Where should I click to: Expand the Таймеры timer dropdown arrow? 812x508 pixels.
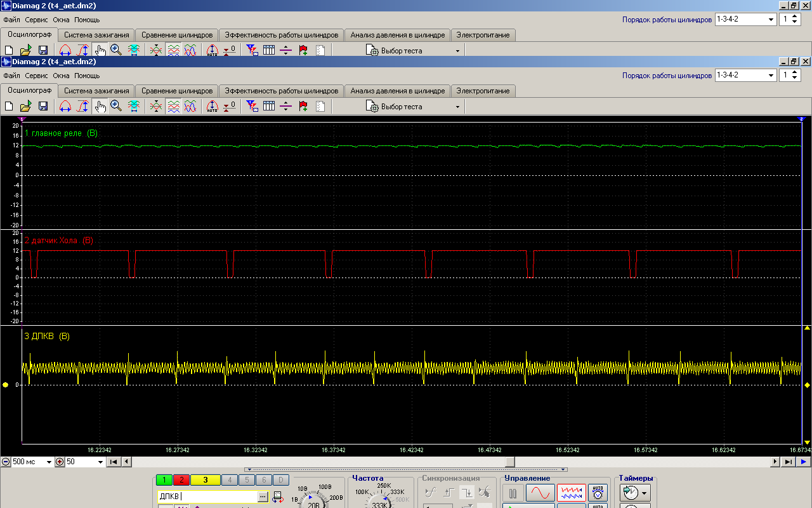(x=645, y=493)
